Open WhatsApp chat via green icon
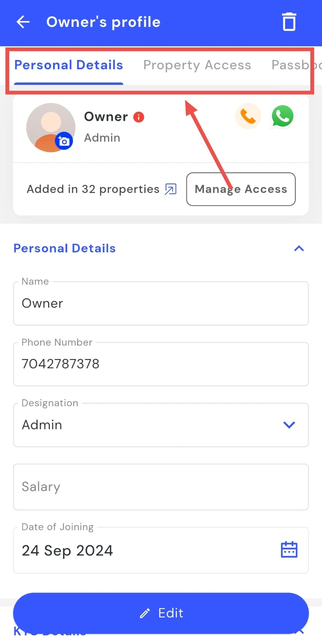The image size is (322, 644). click(x=283, y=116)
